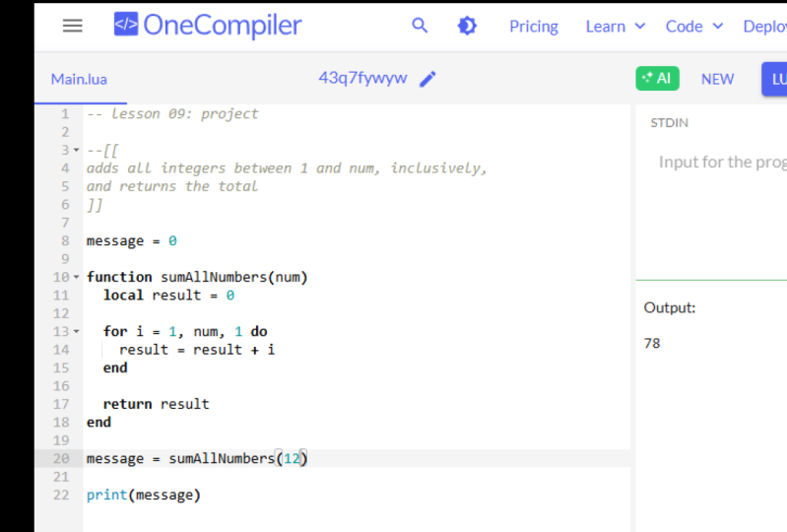
Task: Open the Pricing page link
Action: click(533, 27)
